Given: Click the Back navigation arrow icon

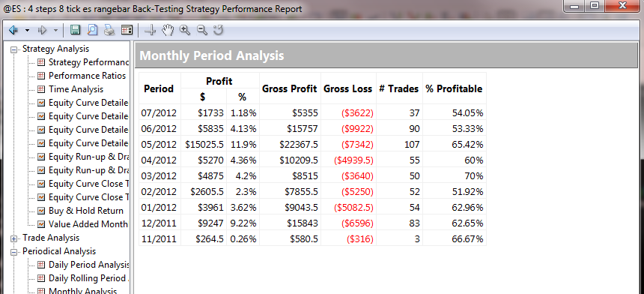Looking at the screenshot, I should click(x=13, y=30).
